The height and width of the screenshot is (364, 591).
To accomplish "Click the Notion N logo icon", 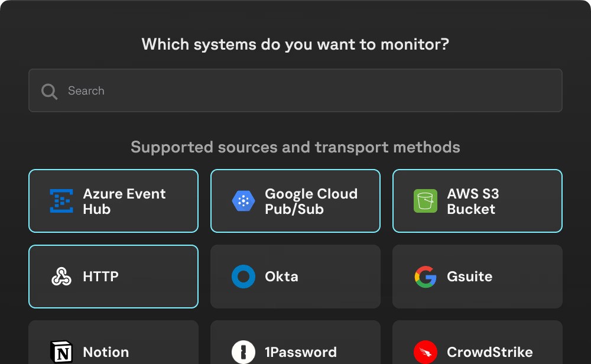I will [x=61, y=352].
